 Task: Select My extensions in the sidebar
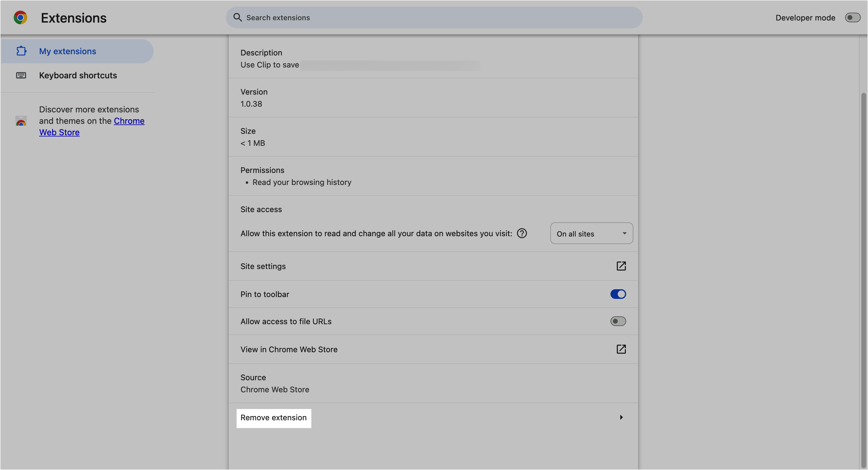point(67,51)
